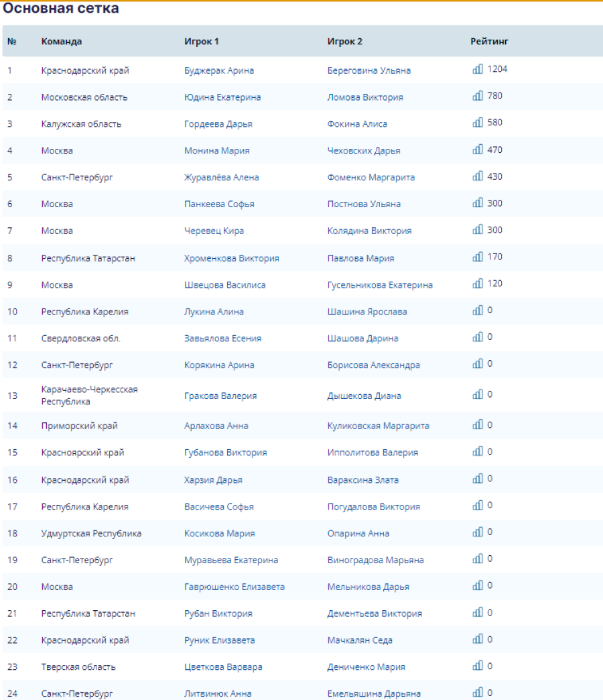The height and width of the screenshot is (700, 603).
Task: Click rating chart icon next to 580
Action: pos(477,123)
